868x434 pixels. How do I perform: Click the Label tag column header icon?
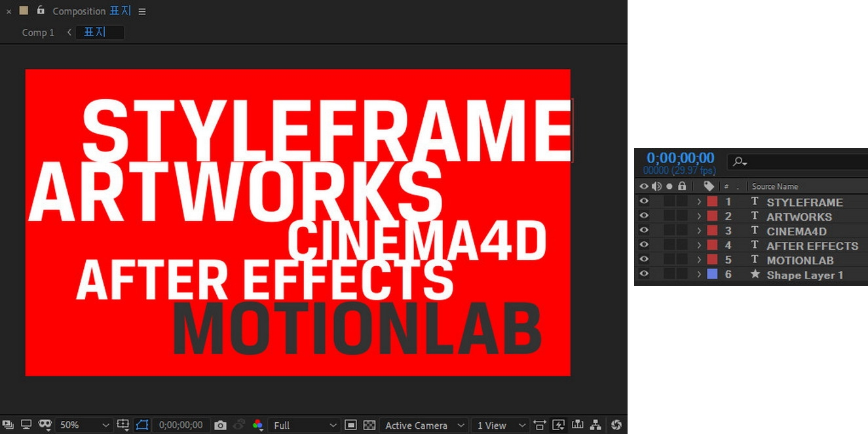coord(709,186)
